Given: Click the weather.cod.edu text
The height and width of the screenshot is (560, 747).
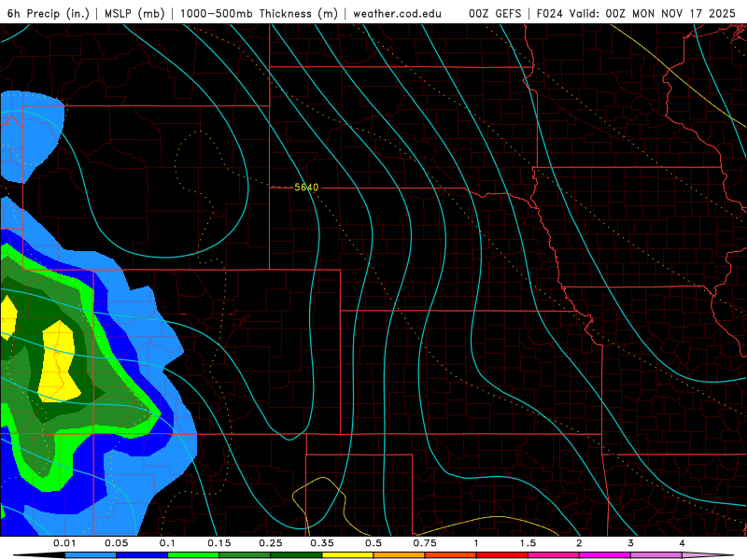Looking at the screenshot, I should coord(398,13).
